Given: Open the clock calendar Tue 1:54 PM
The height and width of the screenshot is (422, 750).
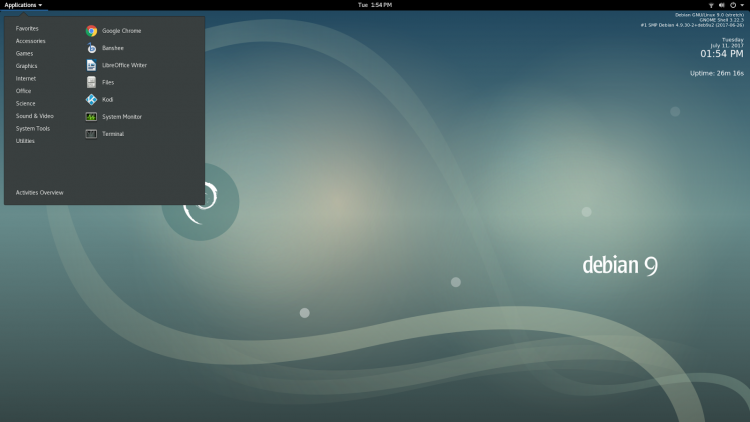Looking at the screenshot, I should (375, 5).
